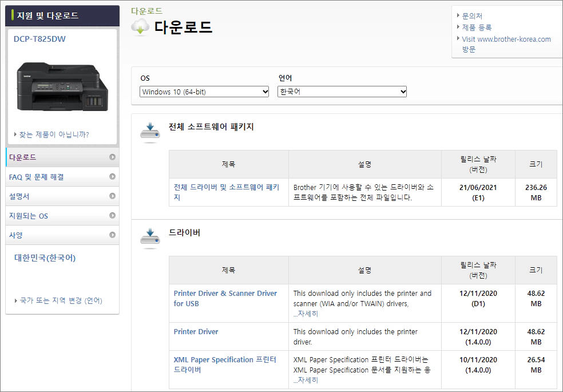
Task: Visit www.brother-korea.com 방문 link
Action: 506,44
